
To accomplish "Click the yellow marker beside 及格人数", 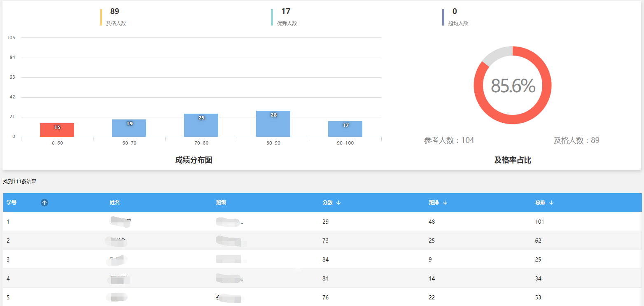I will point(101,17).
